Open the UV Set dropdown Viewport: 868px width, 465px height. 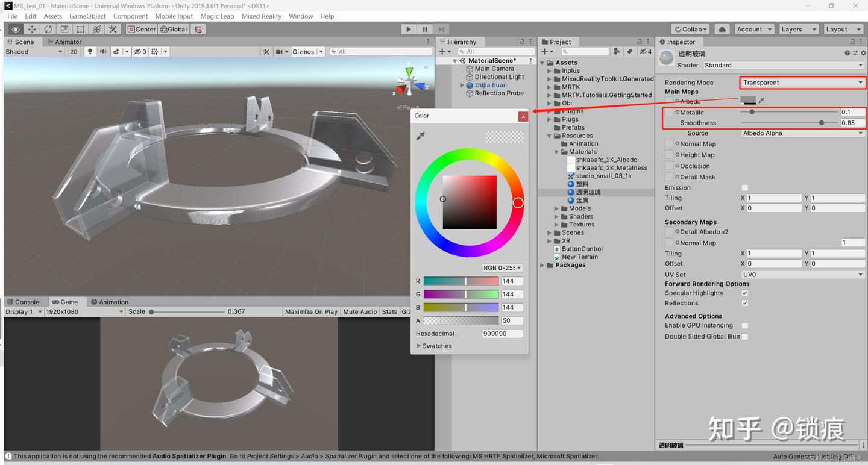(802, 275)
